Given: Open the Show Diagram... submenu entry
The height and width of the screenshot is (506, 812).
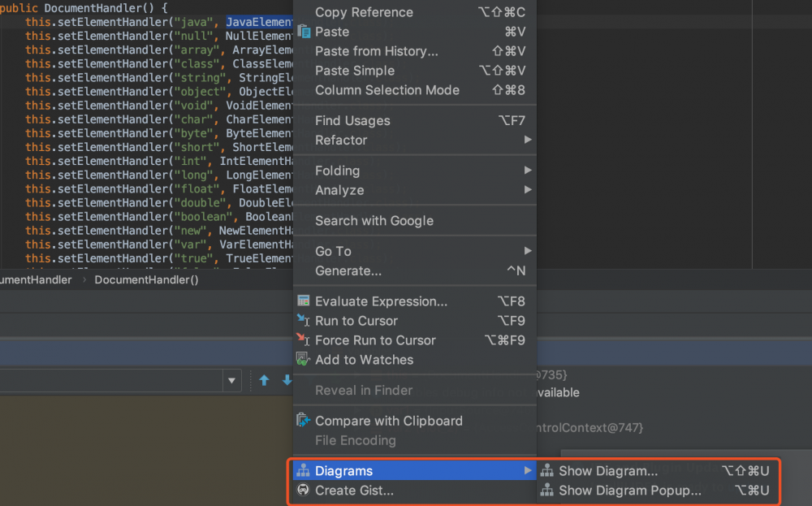Looking at the screenshot, I should click(607, 471).
